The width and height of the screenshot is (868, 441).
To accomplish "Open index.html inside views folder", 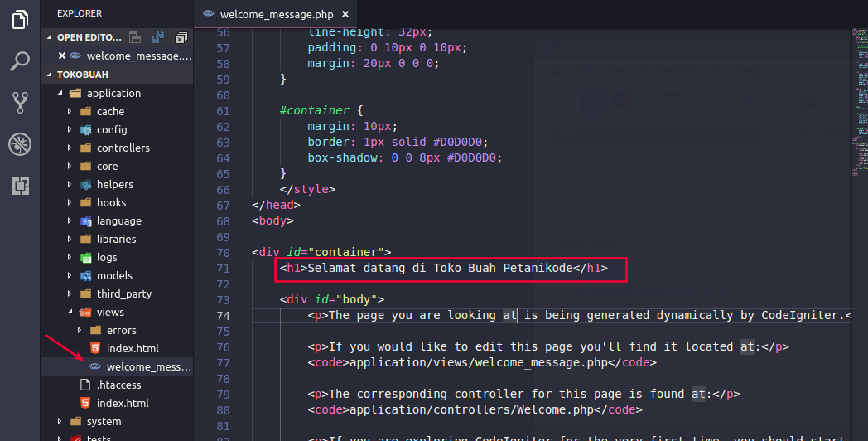I will point(132,348).
